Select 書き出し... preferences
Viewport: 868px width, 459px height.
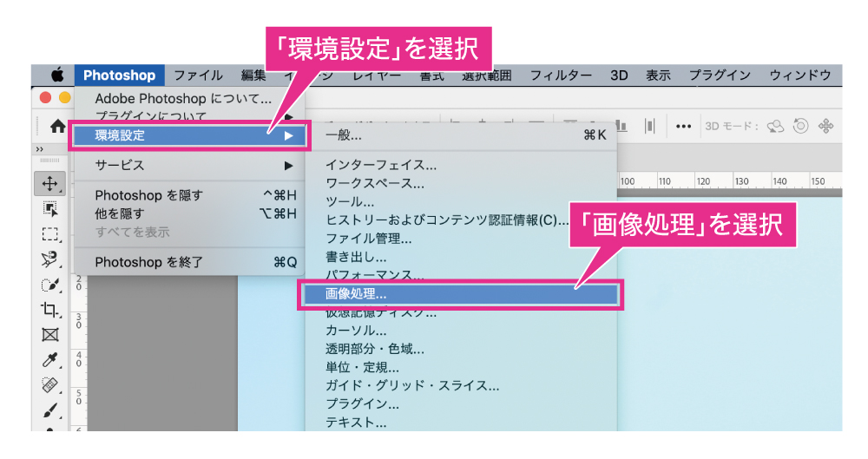[461, 257]
